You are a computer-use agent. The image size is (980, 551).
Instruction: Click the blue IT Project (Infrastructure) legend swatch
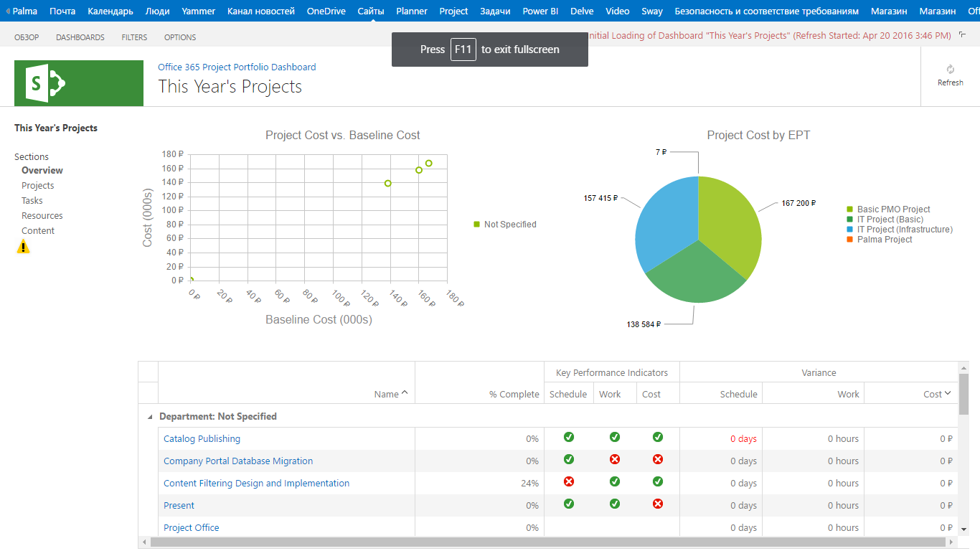point(850,230)
